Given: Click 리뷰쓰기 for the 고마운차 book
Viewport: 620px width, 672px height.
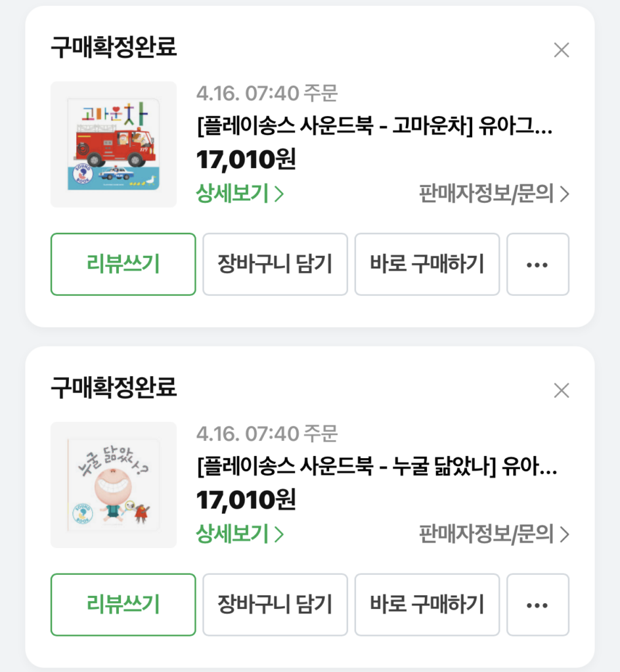Looking at the screenshot, I should pyautogui.click(x=123, y=264).
